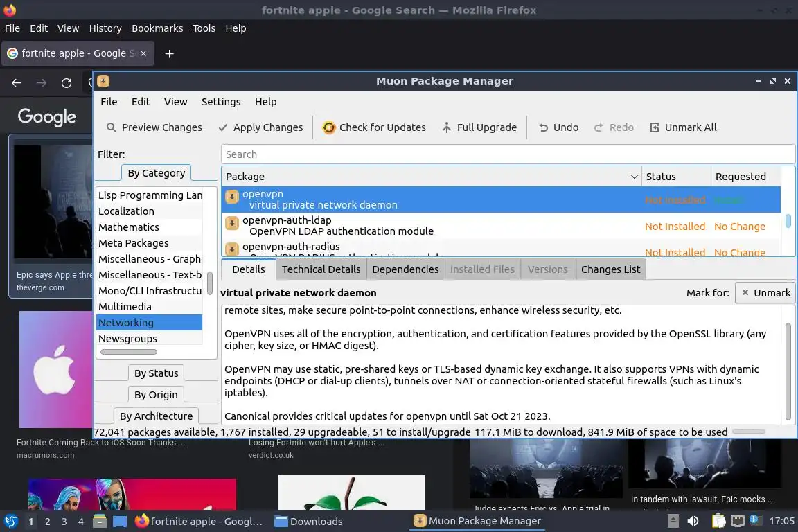The image size is (798, 532).
Task: Sort by Status column header
Action: (x=676, y=177)
